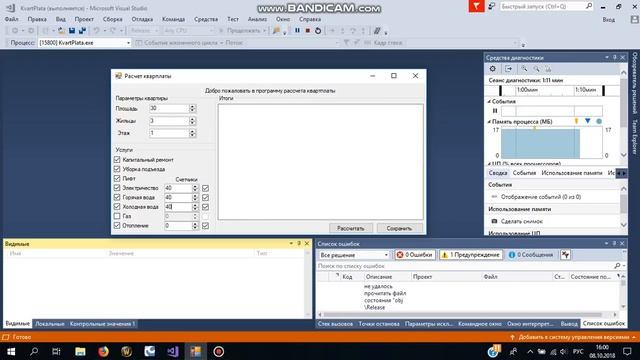Open the Процесс dropdown
The width and height of the screenshot is (640, 360).
128,42
